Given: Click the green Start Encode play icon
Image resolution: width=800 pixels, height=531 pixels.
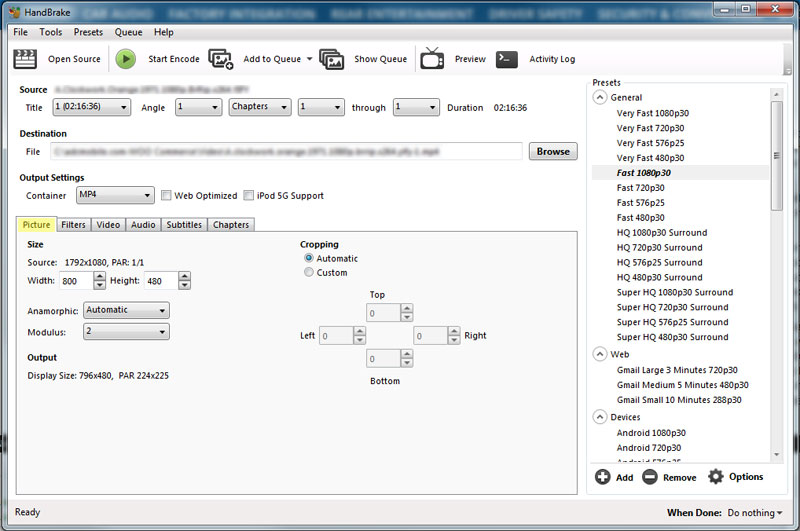Looking at the screenshot, I should [126, 59].
